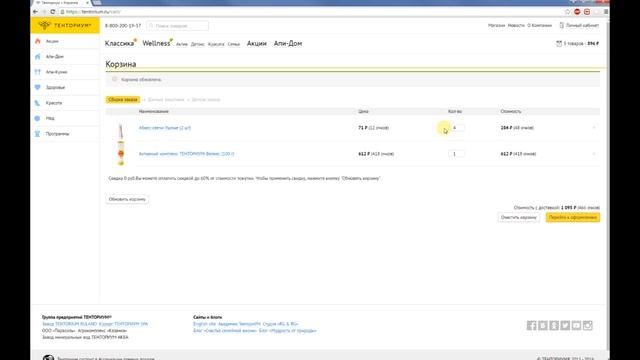Edit quantity for the Тенториум complex item
The height and width of the screenshot is (360, 640).
point(456,154)
